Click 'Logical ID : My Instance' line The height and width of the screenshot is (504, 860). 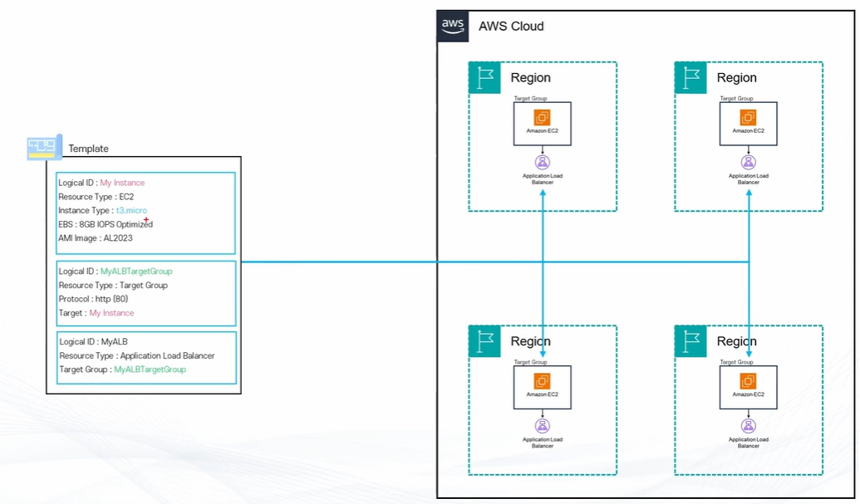[101, 183]
